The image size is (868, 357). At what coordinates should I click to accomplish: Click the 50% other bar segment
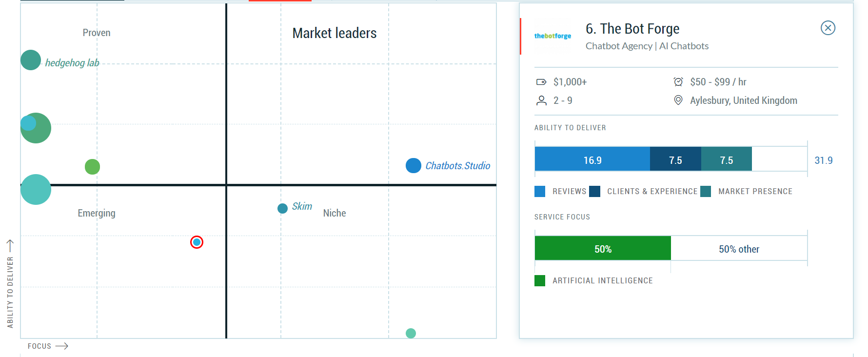[739, 248]
